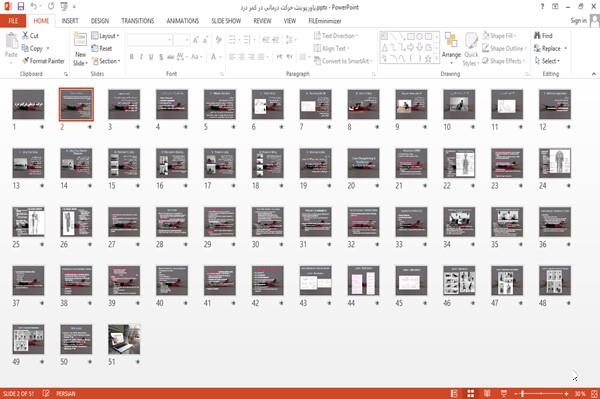The image size is (600, 399).
Task: Decrease font size with smaller A
Action: click(205, 40)
